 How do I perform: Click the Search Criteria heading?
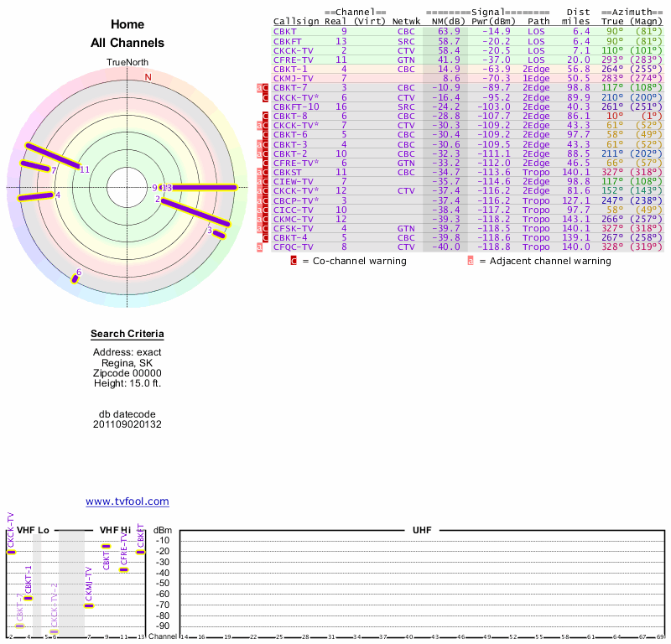tap(127, 335)
